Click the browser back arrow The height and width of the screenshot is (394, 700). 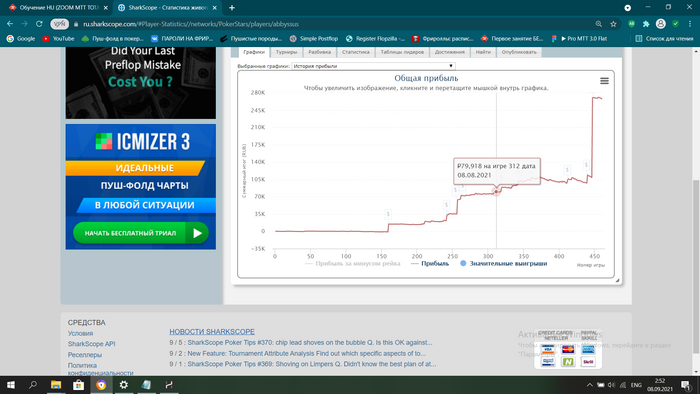(x=10, y=24)
